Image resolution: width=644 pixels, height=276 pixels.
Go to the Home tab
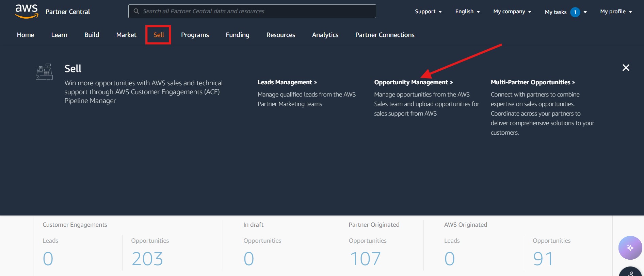click(26, 35)
